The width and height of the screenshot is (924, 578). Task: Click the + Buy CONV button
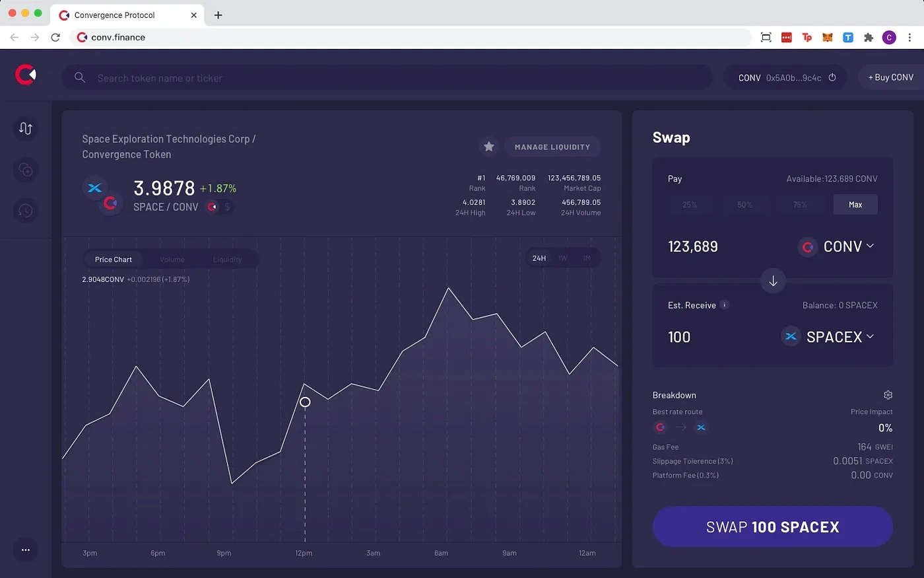[x=891, y=77]
